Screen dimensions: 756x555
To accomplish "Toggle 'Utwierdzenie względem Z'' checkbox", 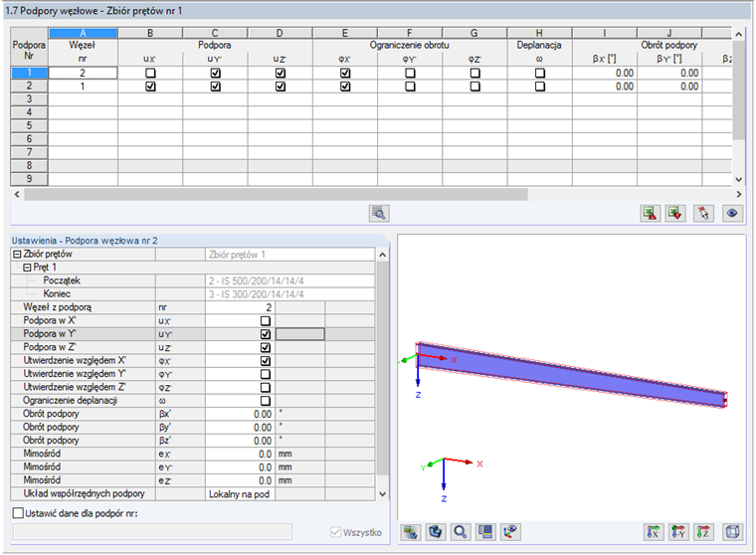I will [266, 387].
